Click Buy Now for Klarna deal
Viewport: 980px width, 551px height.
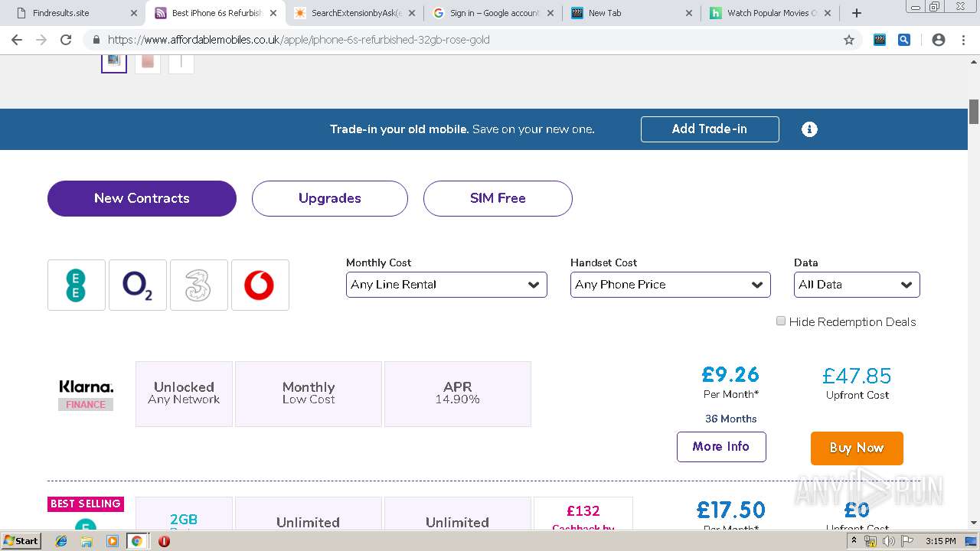pyautogui.click(x=857, y=448)
